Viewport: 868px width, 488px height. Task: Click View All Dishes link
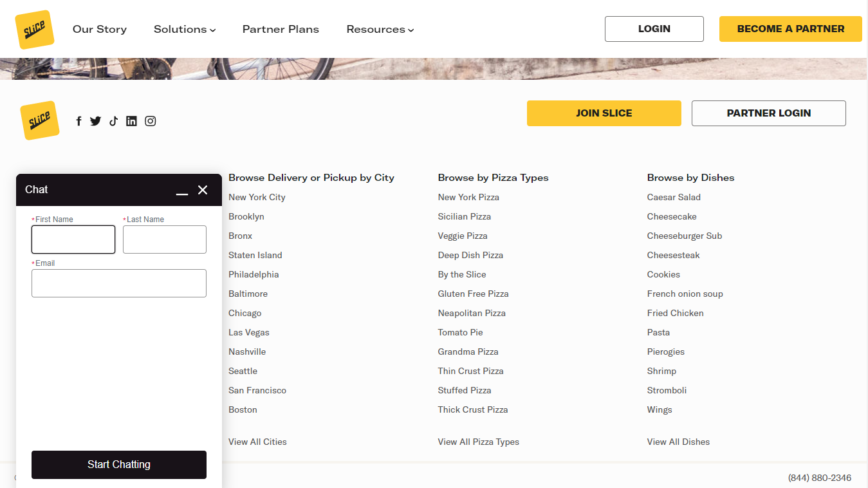point(678,442)
